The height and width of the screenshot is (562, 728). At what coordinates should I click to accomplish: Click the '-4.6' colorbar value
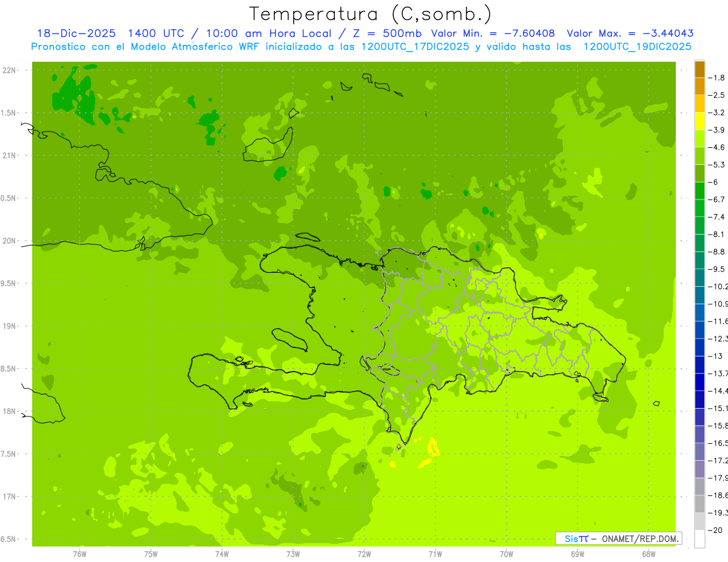point(716,147)
